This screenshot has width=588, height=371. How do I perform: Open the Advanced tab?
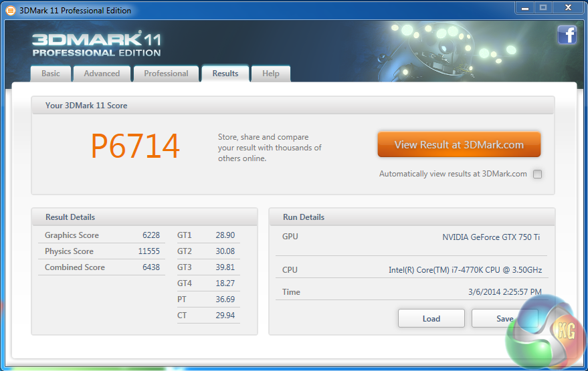pos(102,74)
